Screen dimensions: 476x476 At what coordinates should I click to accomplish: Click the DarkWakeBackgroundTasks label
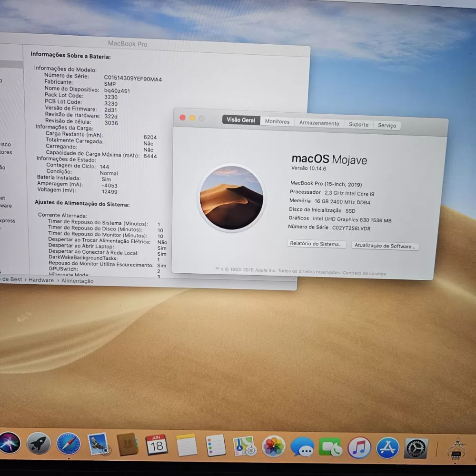[83, 258]
